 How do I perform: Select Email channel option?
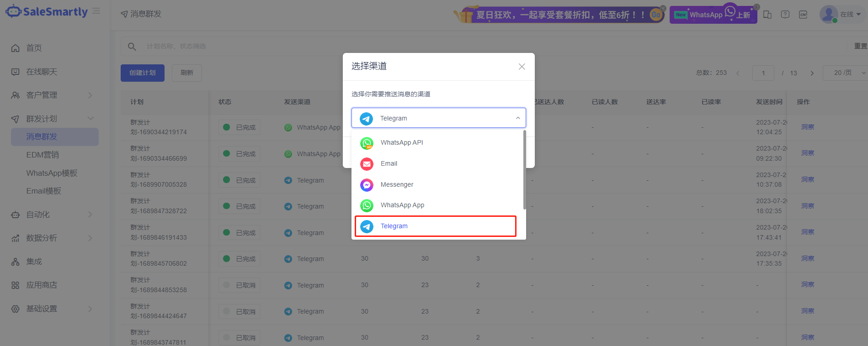(436, 163)
